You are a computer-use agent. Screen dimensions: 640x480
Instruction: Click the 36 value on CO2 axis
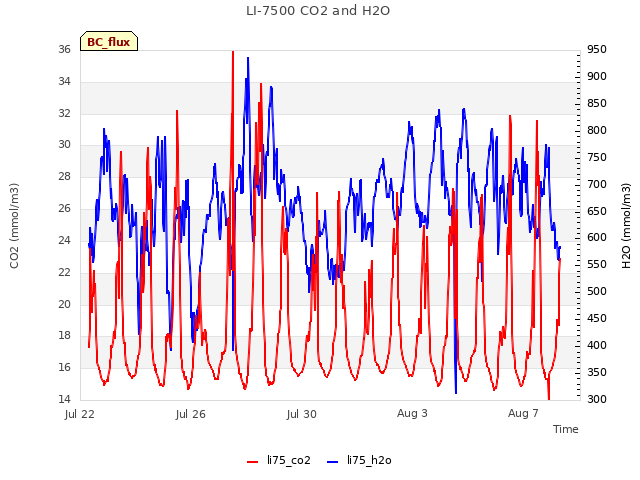64,49
